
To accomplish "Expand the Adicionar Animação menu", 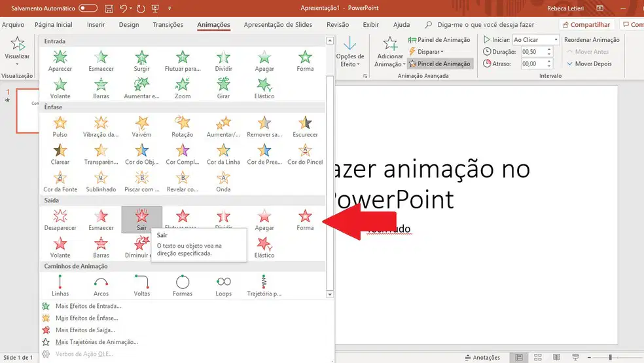I will tap(390, 52).
